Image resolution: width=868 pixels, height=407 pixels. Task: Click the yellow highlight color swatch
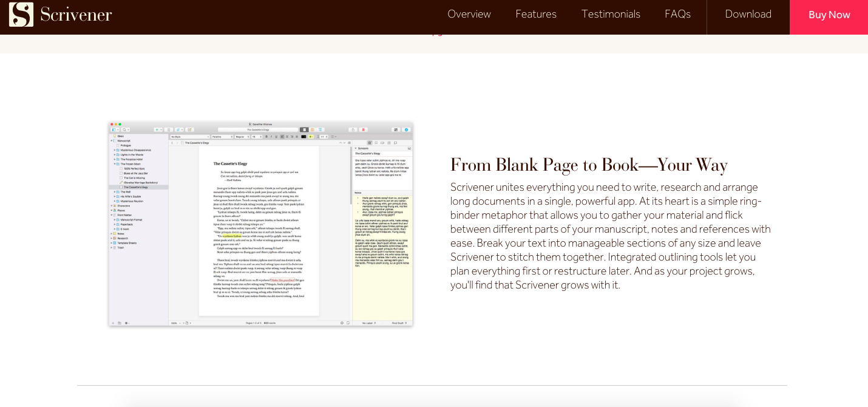(311, 137)
